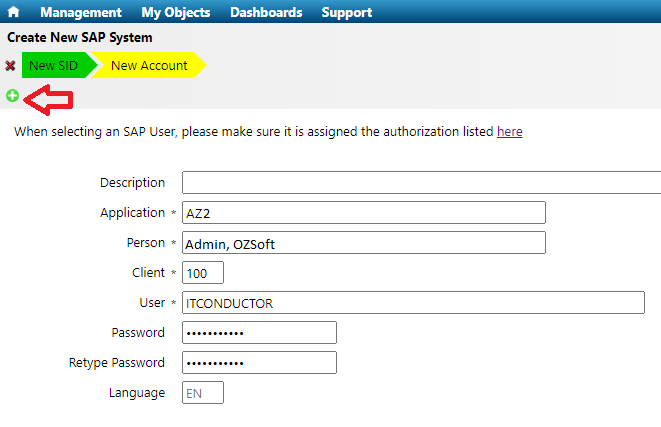Click the red X cancel icon

point(10,66)
